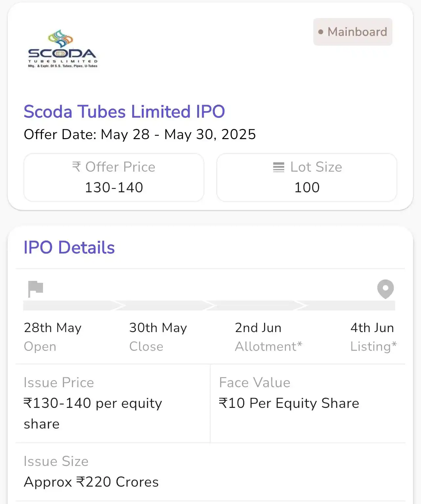Click the Scoda Tubes company logo
The height and width of the screenshot is (504, 421).
(x=63, y=49)
